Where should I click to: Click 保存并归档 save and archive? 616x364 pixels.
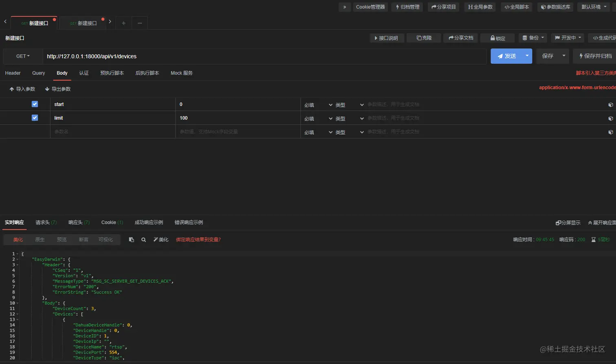pyautogui.click(x=595, y=56)
